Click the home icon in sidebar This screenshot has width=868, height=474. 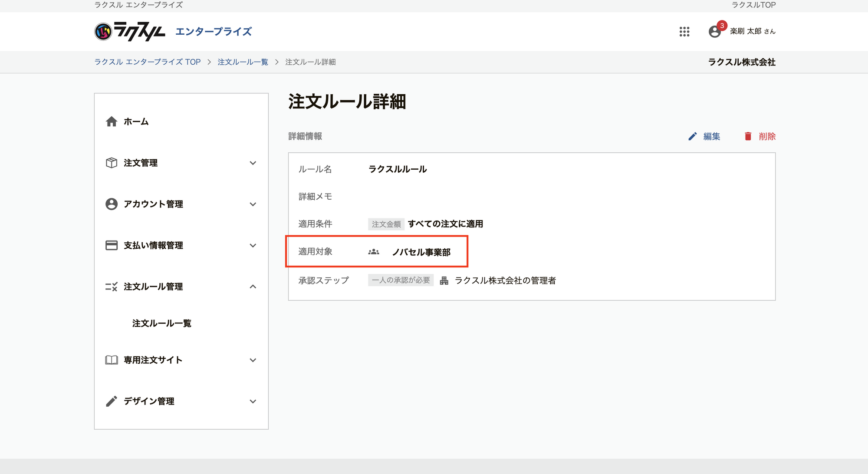point(112,122)
